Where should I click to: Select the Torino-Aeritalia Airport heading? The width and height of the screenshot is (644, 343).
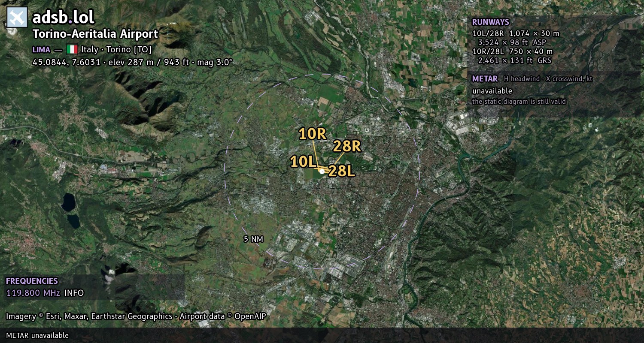click(95, 34)
